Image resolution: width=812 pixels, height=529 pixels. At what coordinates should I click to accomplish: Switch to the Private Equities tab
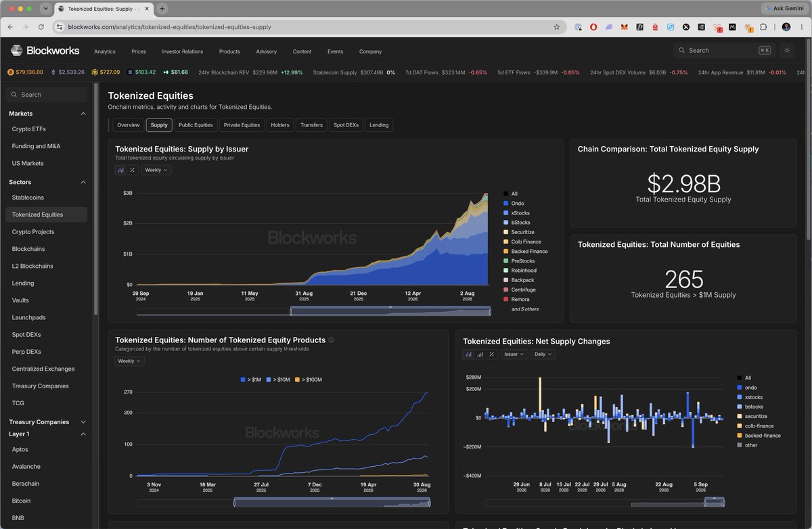click(x=242, y=125)
